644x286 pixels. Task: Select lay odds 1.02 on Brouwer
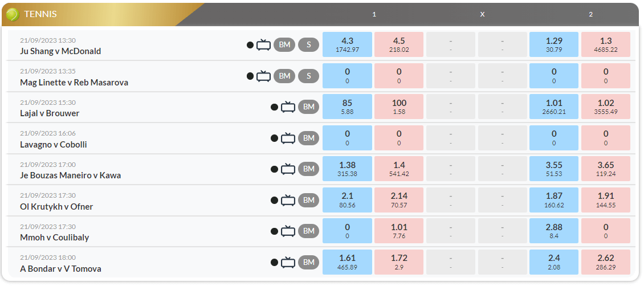pyautogui.click(x=606, y=107)
